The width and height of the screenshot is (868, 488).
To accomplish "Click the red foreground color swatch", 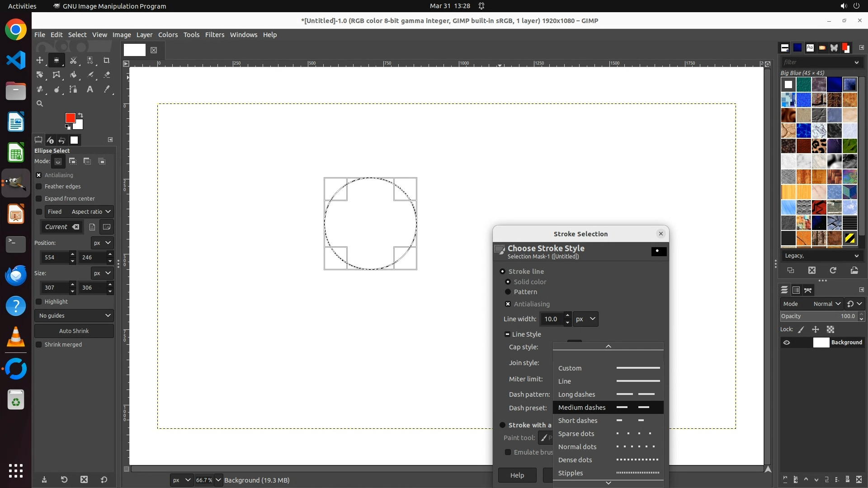I will tap(70, 118).
